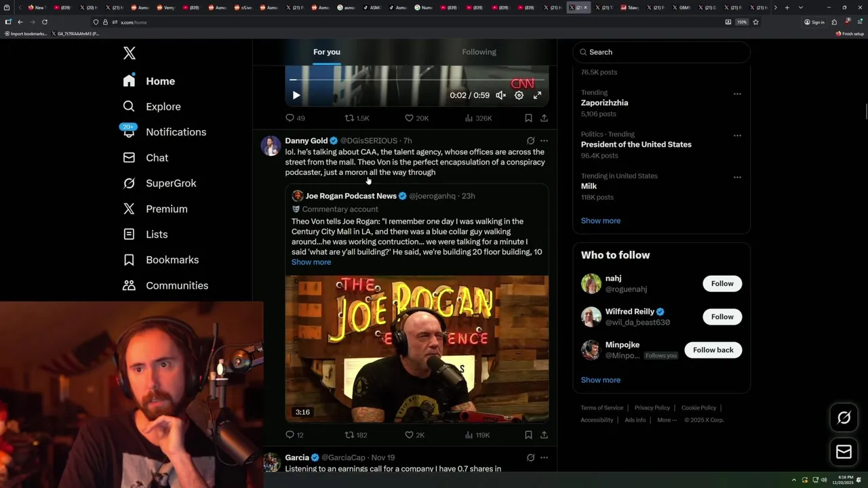Repost Danny Gold's post with 182 reposts
Screen dimensions: 868x488
(356, 435)
